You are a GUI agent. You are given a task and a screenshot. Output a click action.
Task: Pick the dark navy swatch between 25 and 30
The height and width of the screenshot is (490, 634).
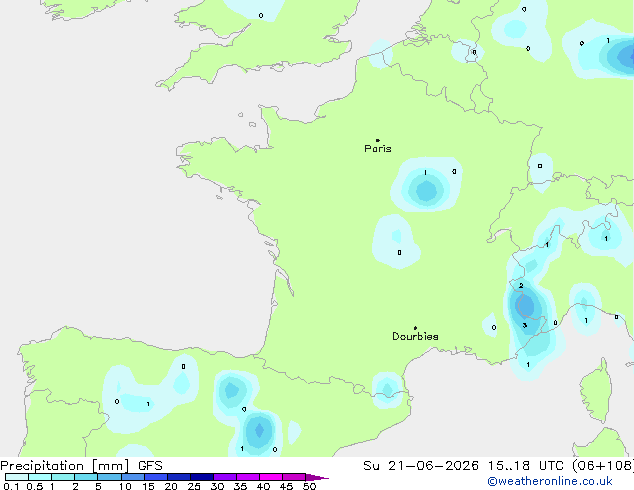(x=201, y=477)
